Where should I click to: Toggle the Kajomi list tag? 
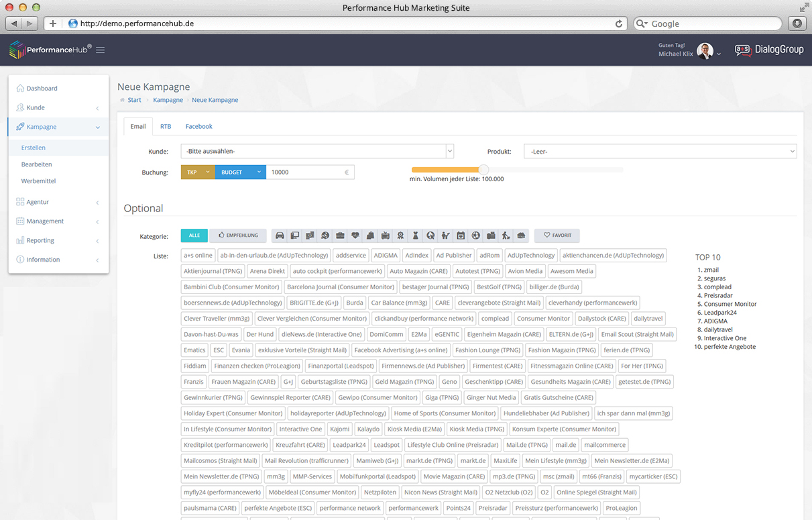click(340, 429)
